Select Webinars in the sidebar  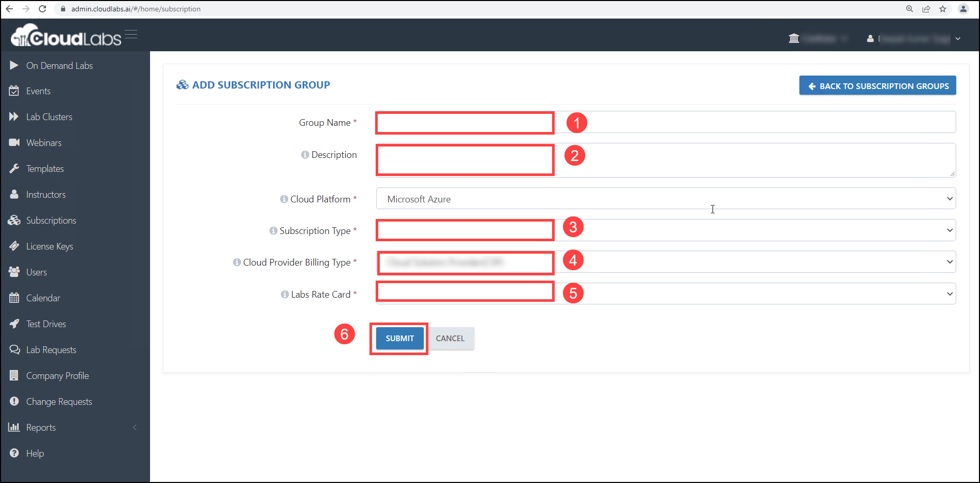(44, 142)
